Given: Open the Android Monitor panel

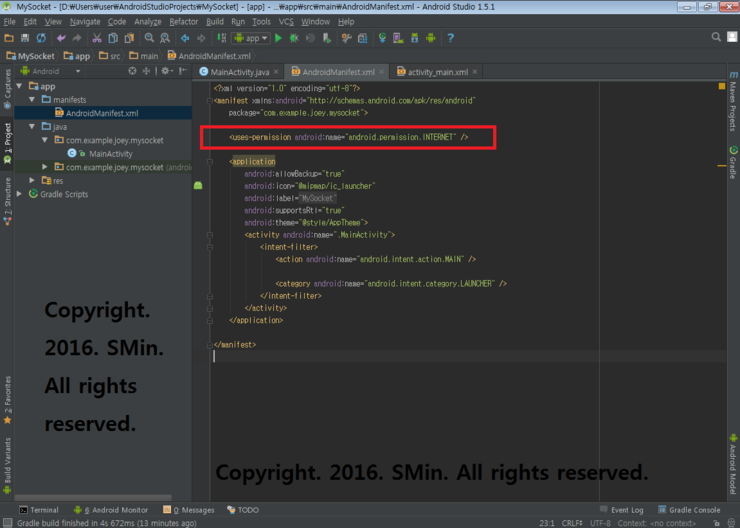Looking at the screenshot, I should pos(111,510).
